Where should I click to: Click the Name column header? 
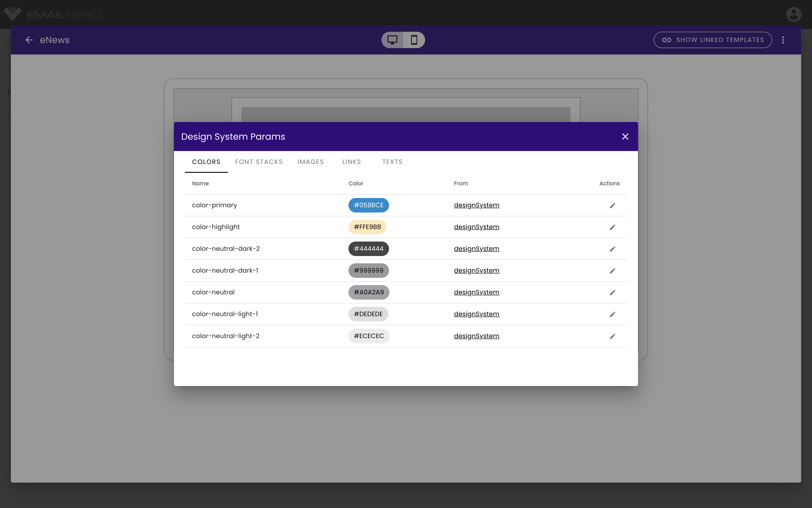click(x=200, y=183)
